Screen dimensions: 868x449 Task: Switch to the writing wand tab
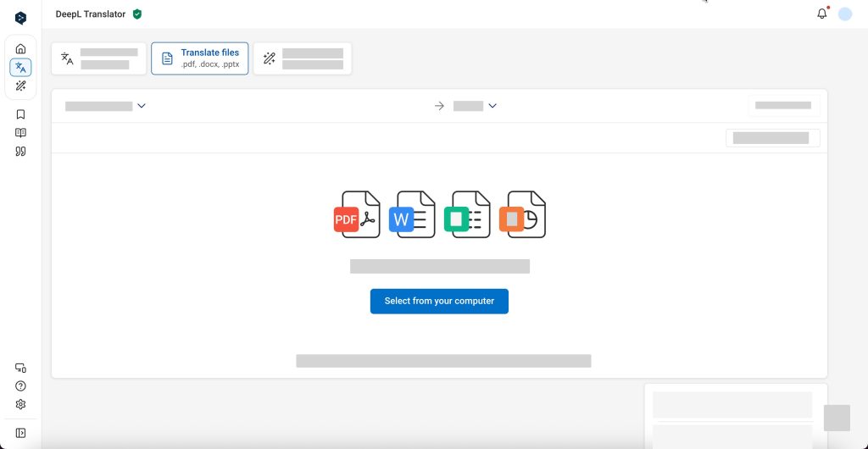click(x=302, y=58)
